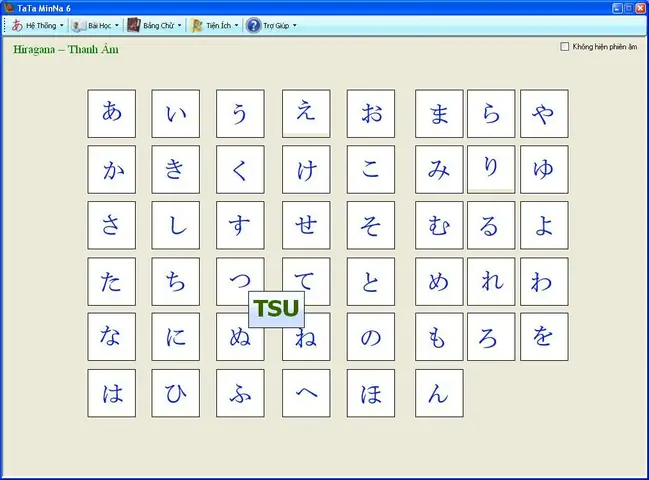Click the に character card
This screenshot has width=649, height=480.
tap(175, 337)
